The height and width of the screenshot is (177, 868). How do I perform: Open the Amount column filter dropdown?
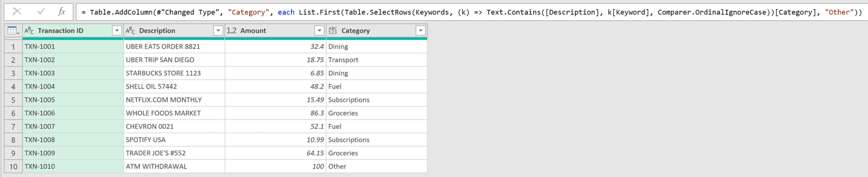coord(319,31)
